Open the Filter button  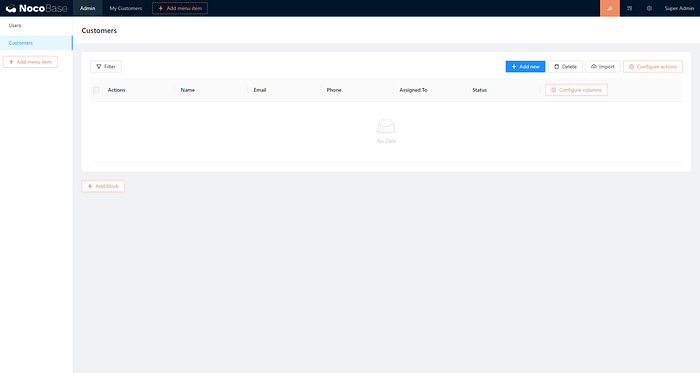click(x=106, y=66)
